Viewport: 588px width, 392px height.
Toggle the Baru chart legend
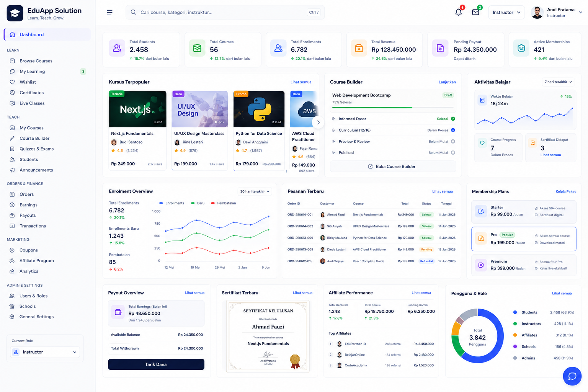198,203
